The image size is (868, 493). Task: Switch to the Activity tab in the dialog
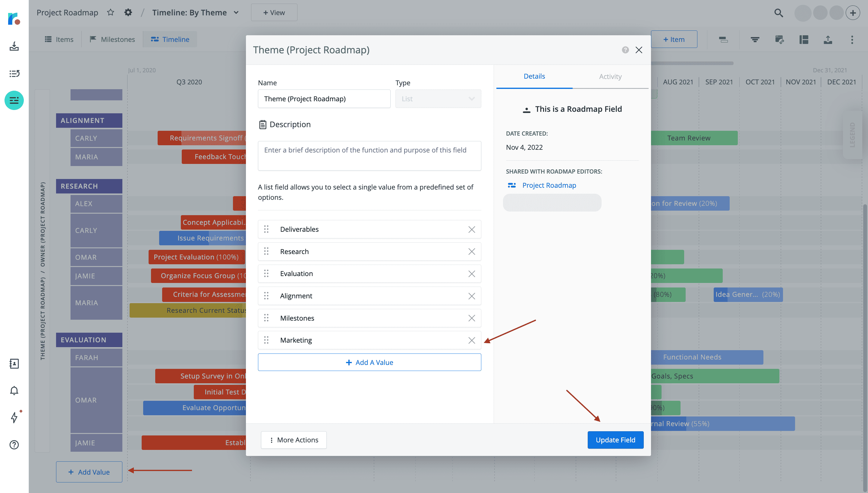coord(610,76)
